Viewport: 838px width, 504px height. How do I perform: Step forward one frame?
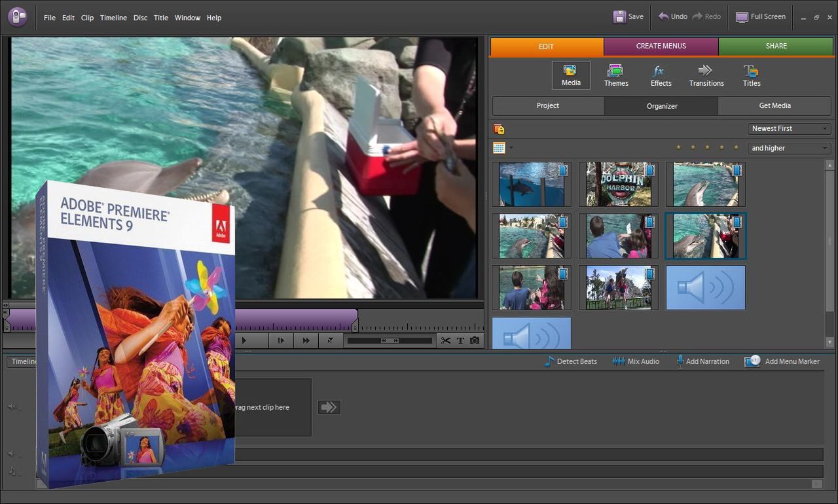pos(281,340)
